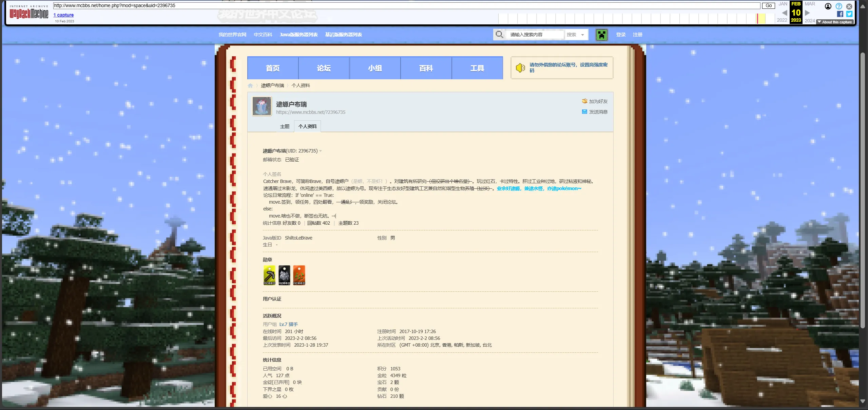
Task: Click the forum search input box
Action: click(x=535, y=35)
